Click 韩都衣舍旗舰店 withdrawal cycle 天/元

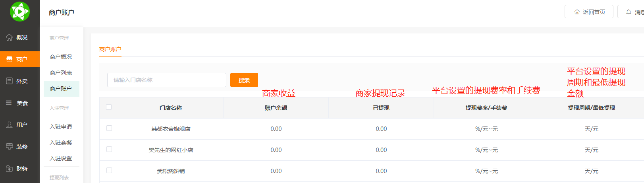[592, 129]
